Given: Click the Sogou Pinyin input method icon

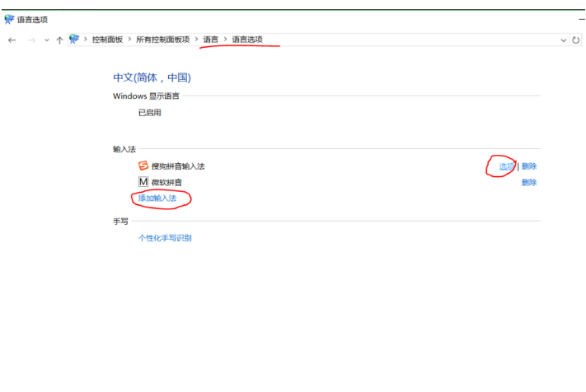Looking at the screenshot, I should pyautogui.click(x=143, y=166).
